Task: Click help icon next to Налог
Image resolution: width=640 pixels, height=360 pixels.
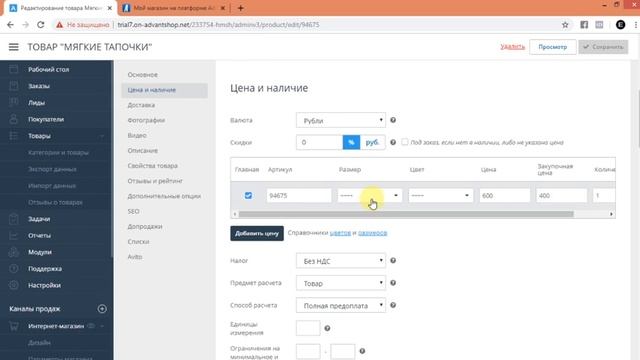Action: tap(393, 260)
